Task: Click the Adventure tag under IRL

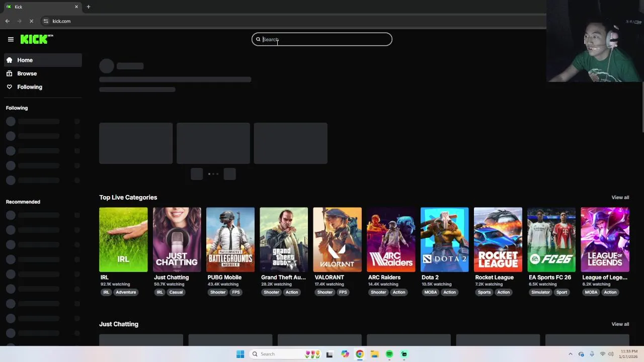Action: point(126,292)
